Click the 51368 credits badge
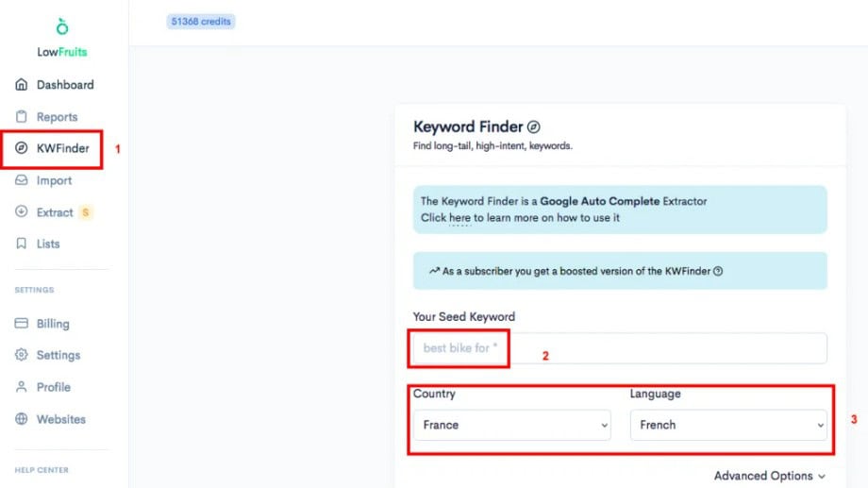868x488 pixels. point(201,22)
